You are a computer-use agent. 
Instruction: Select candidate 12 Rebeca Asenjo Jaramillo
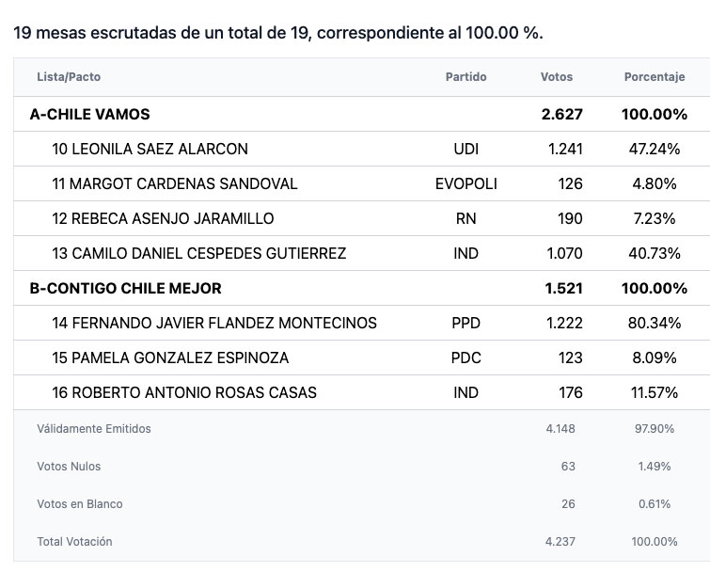pyautogui.click(x=362, y=218)
